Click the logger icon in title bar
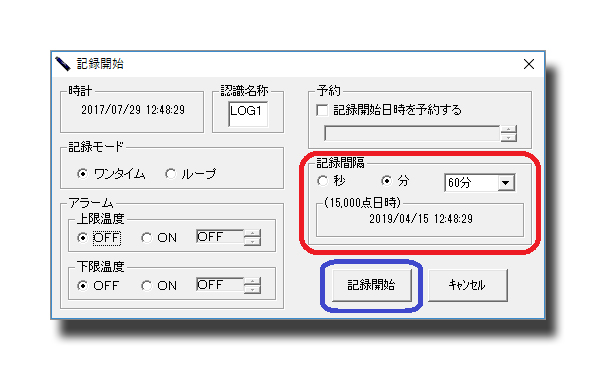The image size is (596, 370). tap(63, 64)
